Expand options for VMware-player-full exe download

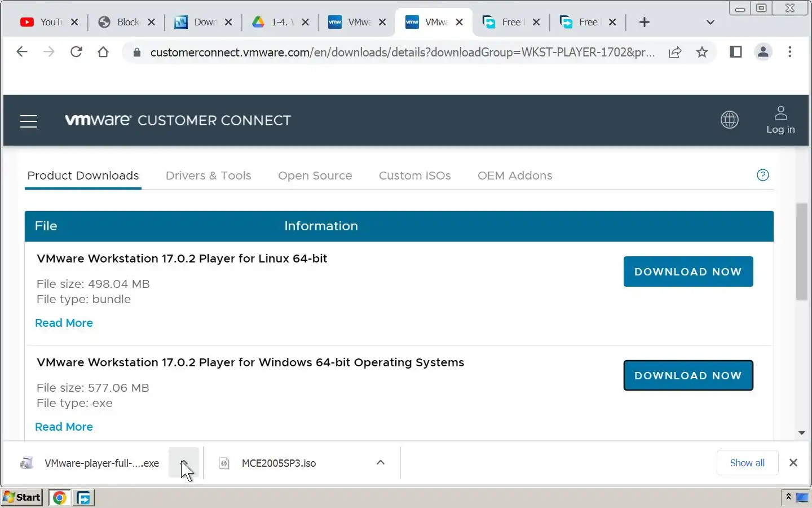(x=184, y=463)
